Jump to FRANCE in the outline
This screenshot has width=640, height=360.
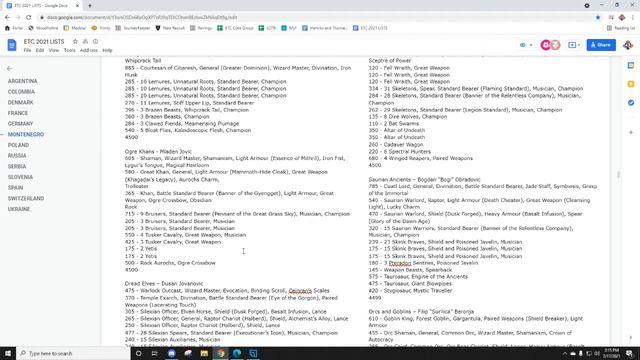(18, 113)
